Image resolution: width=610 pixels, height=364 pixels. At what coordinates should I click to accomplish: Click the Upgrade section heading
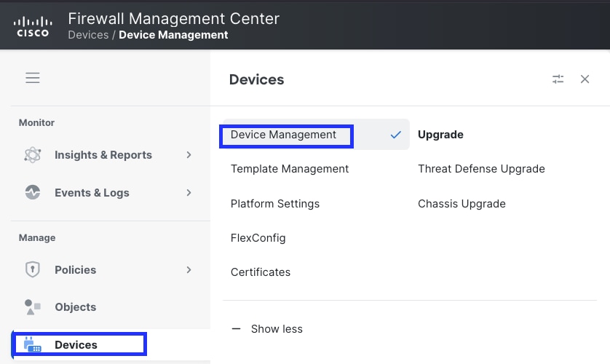440,135
